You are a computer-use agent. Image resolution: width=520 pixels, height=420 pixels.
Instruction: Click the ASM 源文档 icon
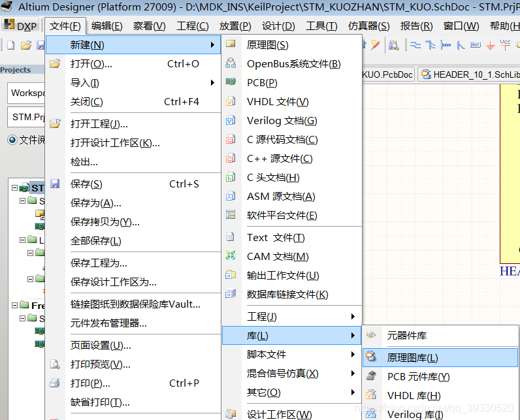pos(231,196)
